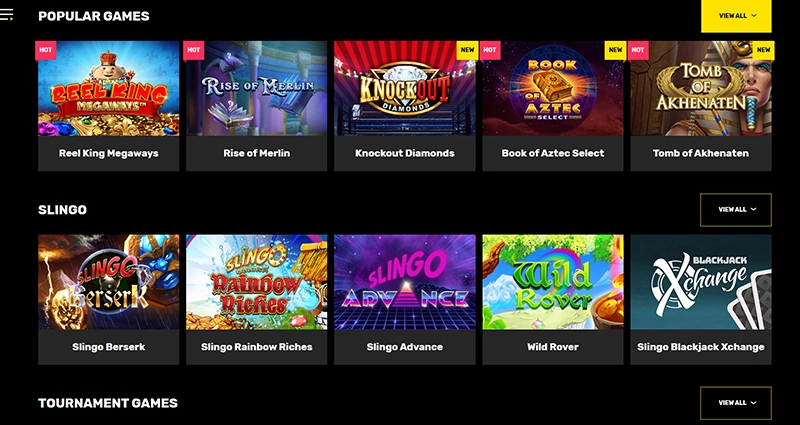Click Tomb of Akhenaten title label
The image size is (800, 425).
(x=701, y=153)
